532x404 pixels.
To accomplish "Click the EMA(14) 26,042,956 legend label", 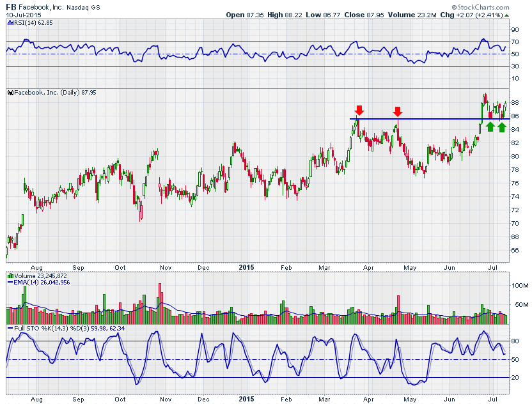I will click(42, 282).
